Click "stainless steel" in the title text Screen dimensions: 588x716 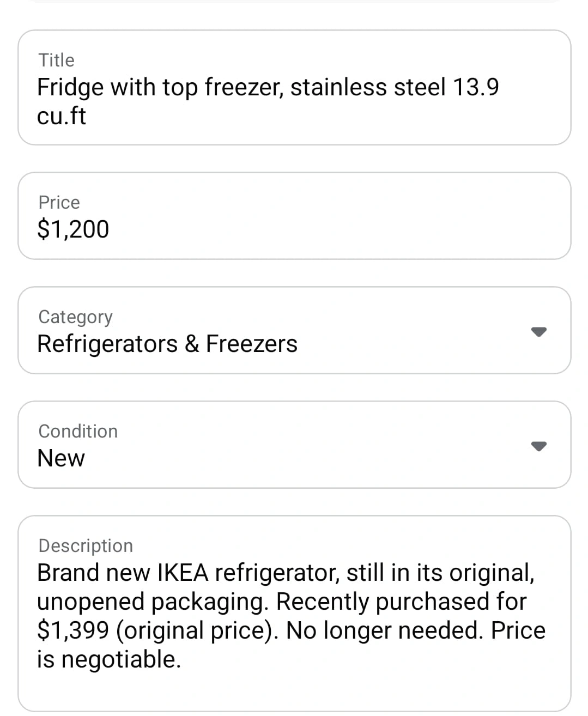coord(368,87)
